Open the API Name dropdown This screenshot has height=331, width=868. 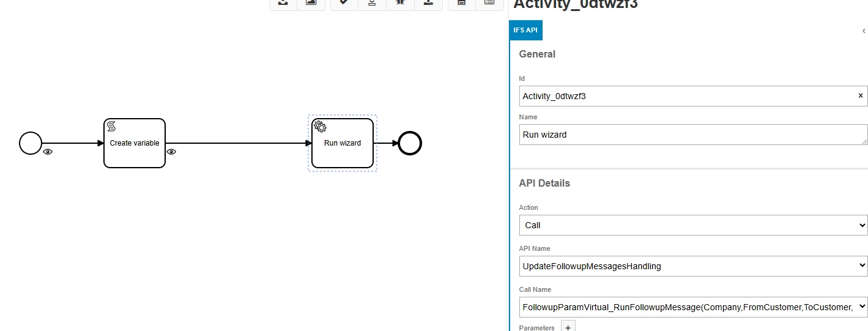click(x=693, y=266)
